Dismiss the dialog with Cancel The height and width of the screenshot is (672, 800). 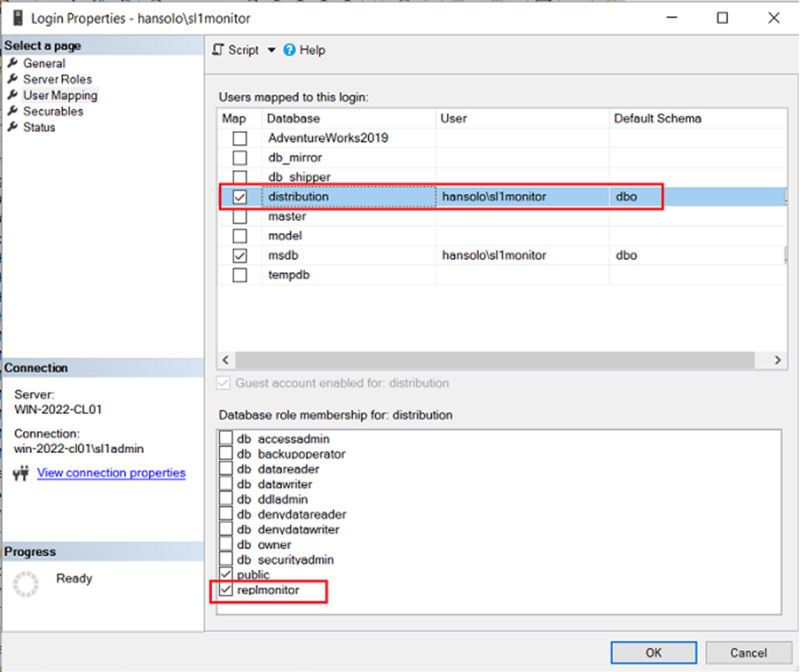(748, 652)
